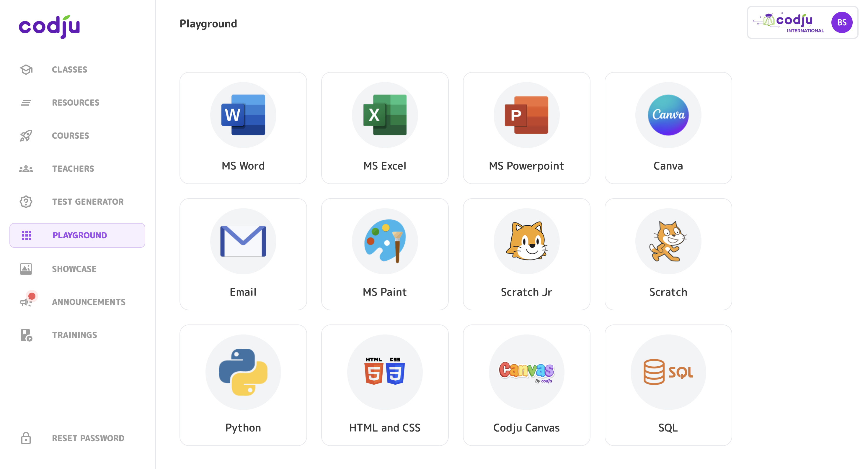868x469 pixels.
Task: View Announcements with notification badge
Action: (x=89, y=302)
